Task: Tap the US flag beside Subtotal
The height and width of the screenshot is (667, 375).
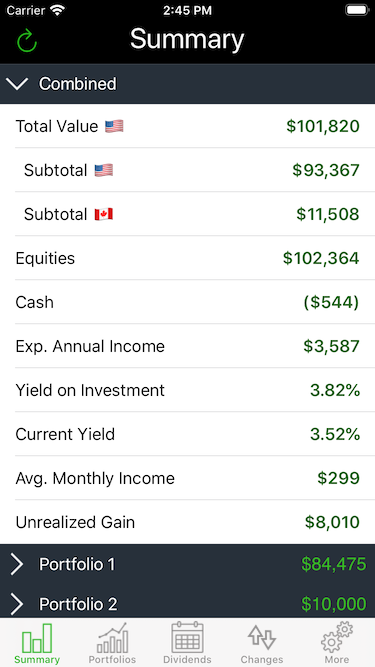Action: tap(104, 170)
